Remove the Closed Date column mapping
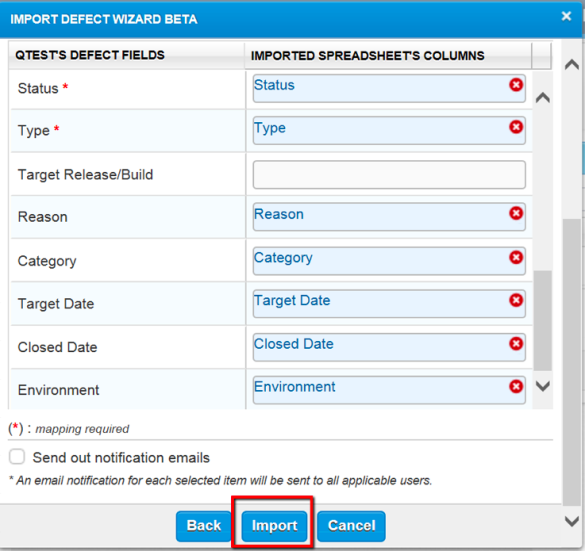This screenshot has width=585, height=551. [x=516, y=344]
